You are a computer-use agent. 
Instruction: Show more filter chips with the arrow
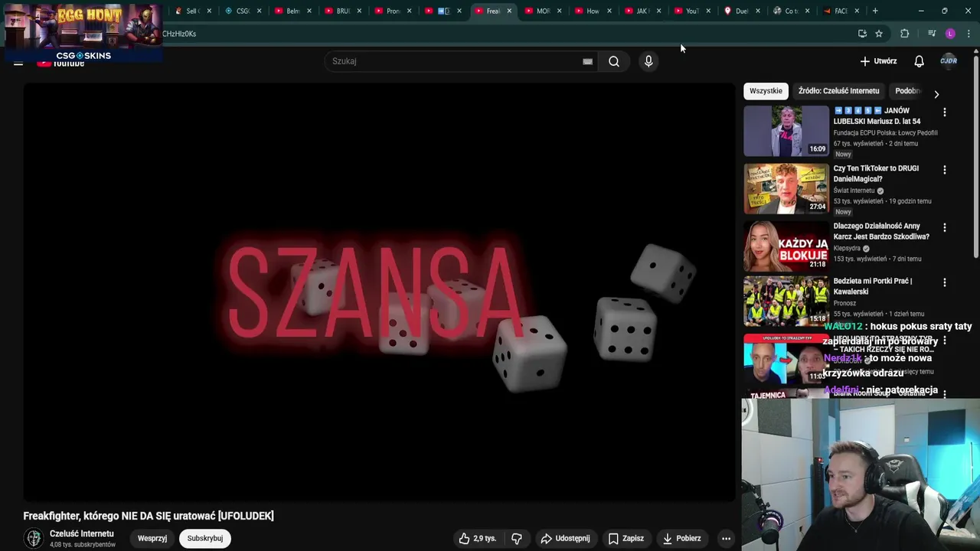tap(936, 94)
